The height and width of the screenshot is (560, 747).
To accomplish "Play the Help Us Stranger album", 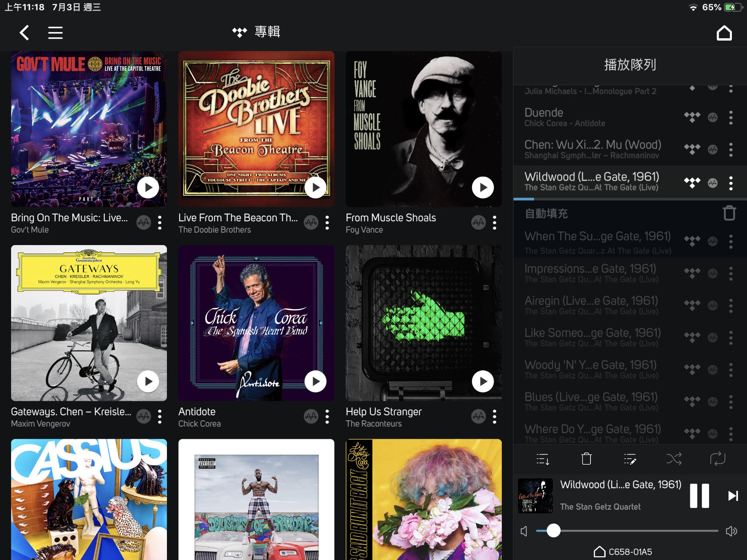I will pyautogui.click(x=483, y=381).
